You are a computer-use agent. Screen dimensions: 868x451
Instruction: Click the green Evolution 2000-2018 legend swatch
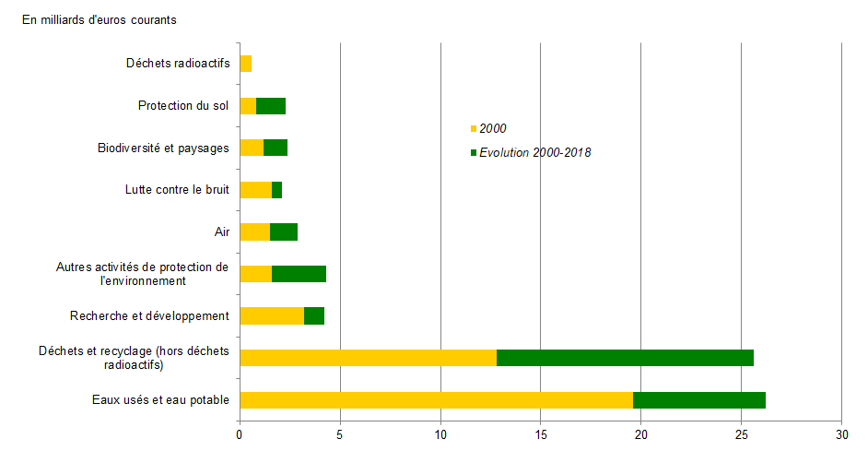474,152
